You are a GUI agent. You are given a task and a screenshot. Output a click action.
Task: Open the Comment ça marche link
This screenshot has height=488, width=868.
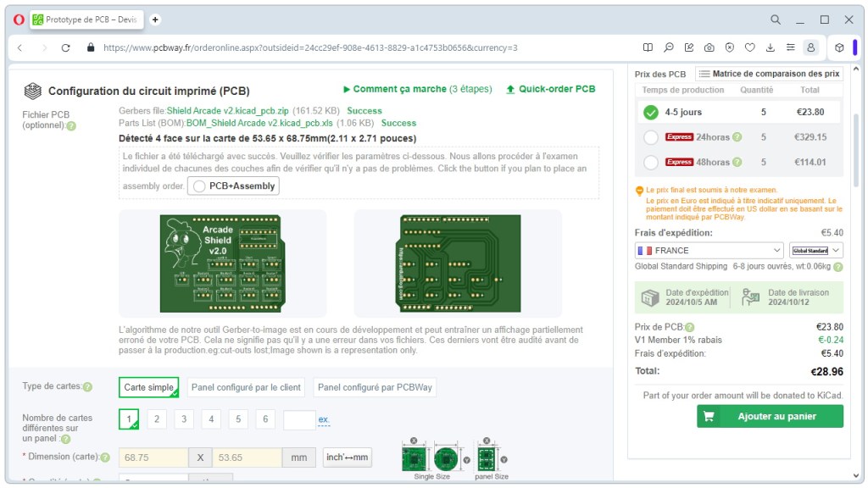pyautogui.click(x=397, y=89)
